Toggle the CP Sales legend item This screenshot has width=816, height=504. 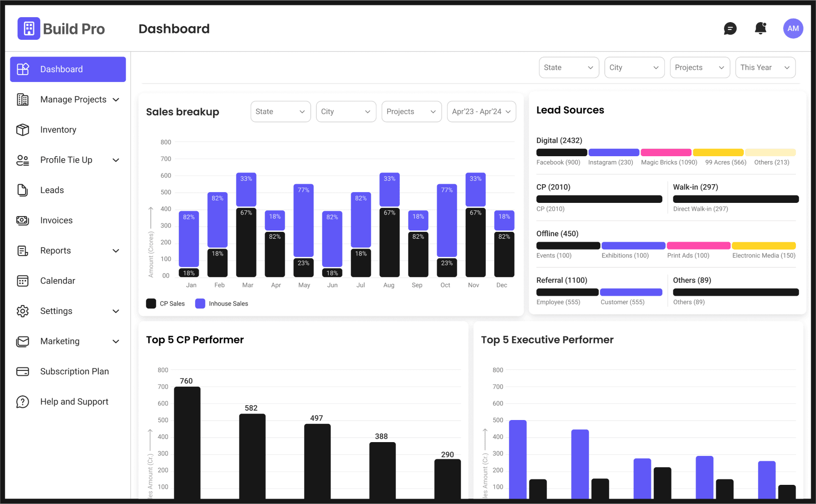(166, 304)
